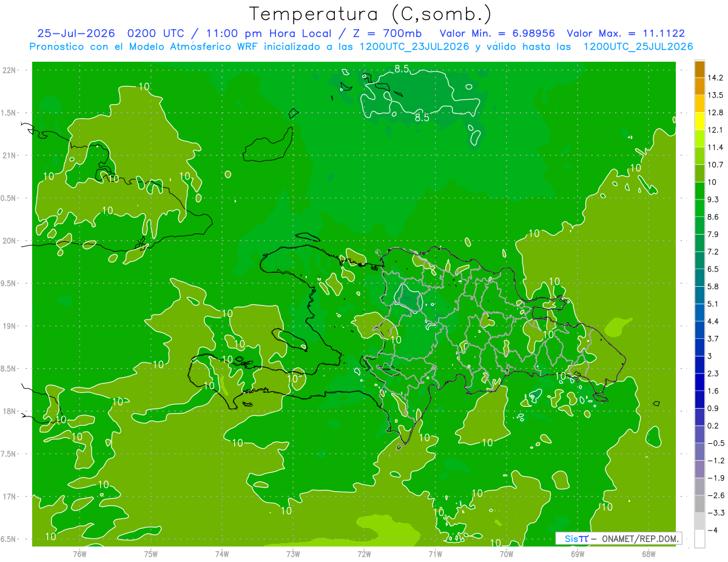The height and width of the screenshot is (562, 728).
Task: Pick the green swatch between 8.6 and 9.3
Action: pos(699,209)
